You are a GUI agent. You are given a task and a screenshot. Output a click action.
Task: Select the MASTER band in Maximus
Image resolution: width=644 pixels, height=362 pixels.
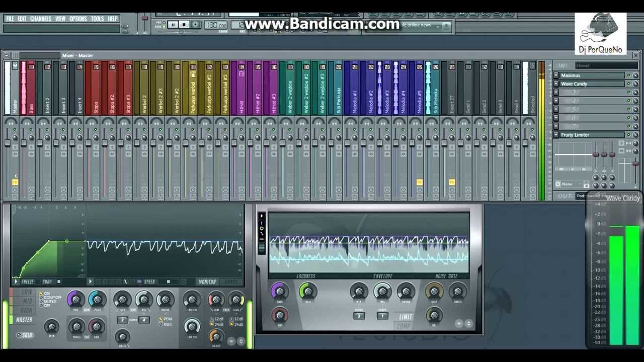click(x=24, y=320)
